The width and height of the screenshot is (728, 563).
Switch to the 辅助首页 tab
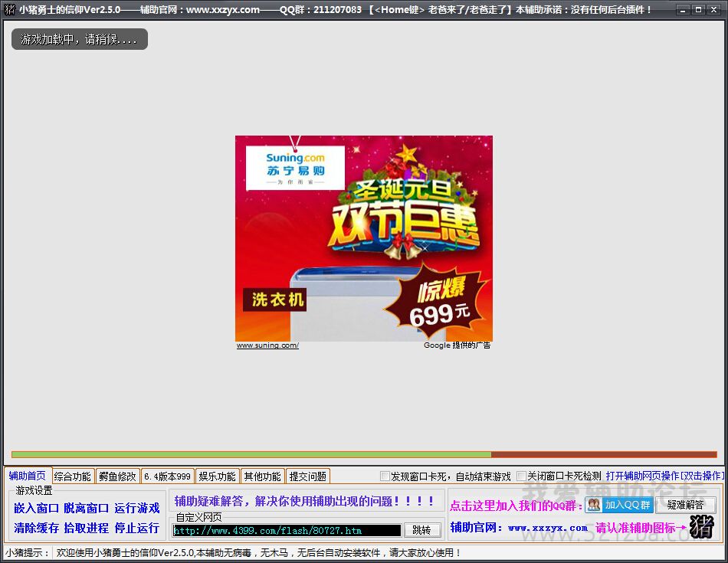pos(28,476)
